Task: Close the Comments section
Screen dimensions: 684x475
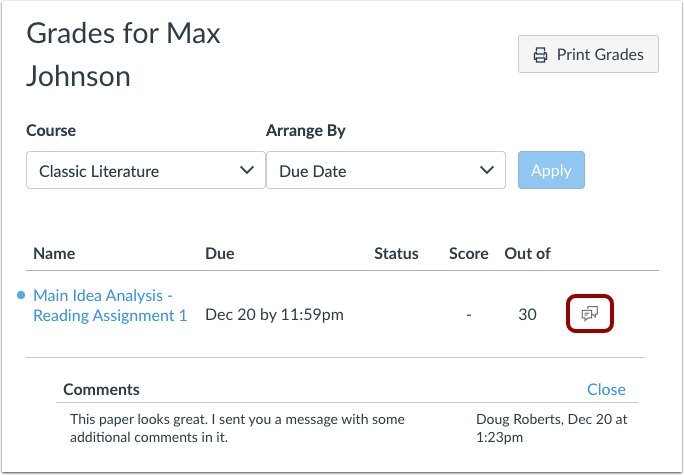Action: [x=606, y=389]
